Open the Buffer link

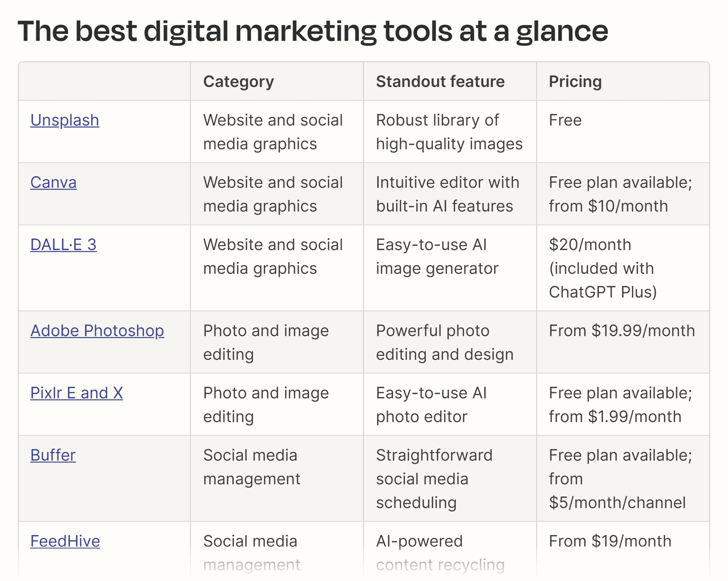(53, 455)
